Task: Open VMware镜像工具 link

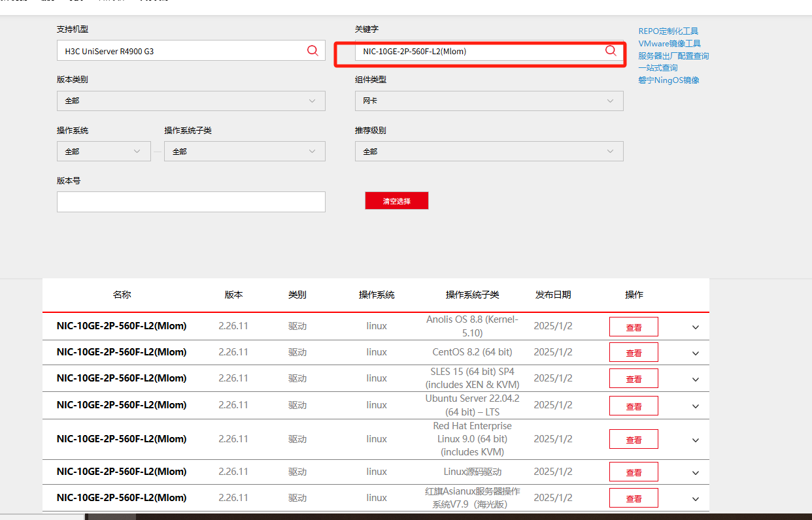Action: pyautogui.click(x=669, y=43)
